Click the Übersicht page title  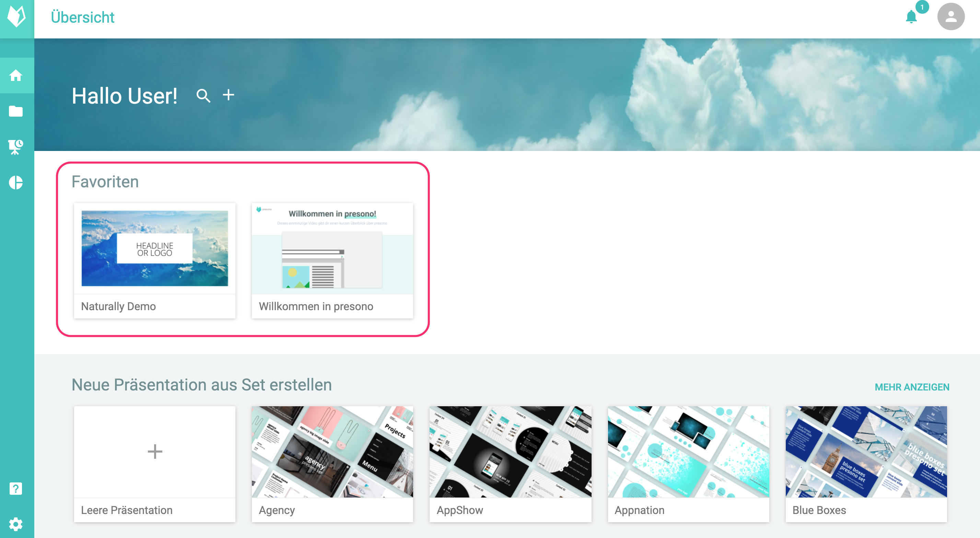(x=83, y=17)
